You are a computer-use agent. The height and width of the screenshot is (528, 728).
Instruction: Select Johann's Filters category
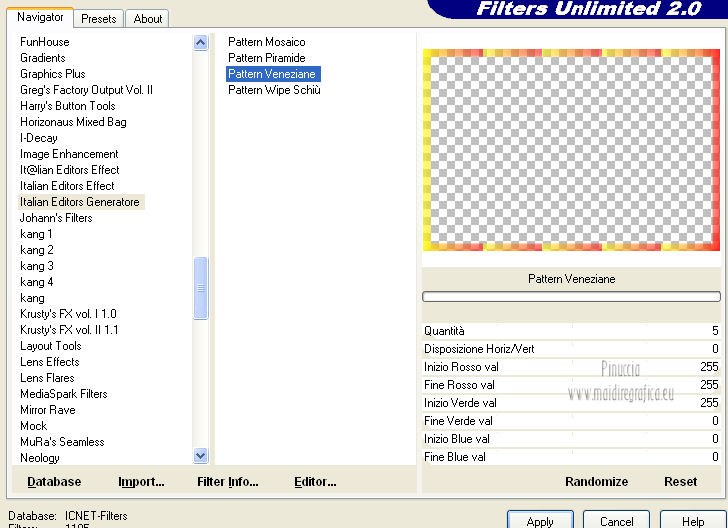click(56, 218)
